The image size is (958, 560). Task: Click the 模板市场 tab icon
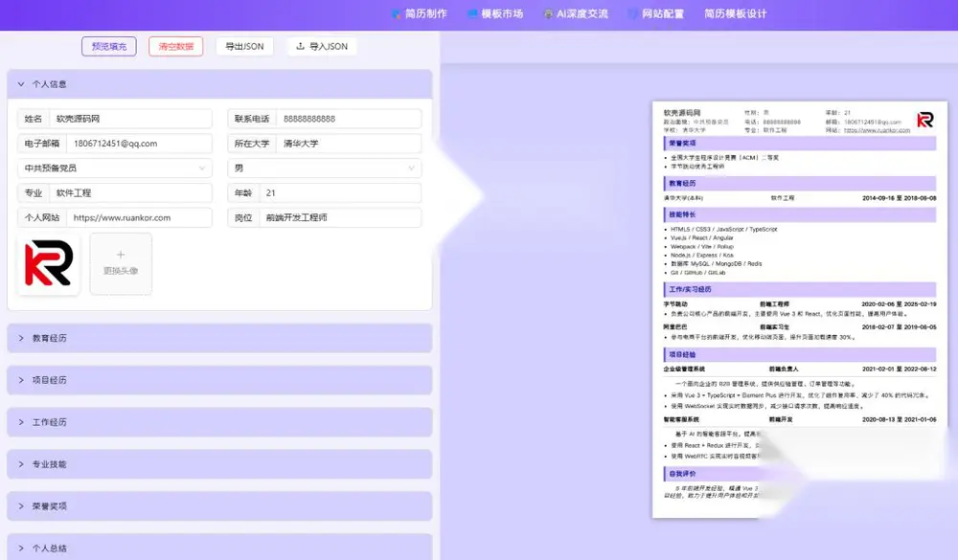click(472, 13)
